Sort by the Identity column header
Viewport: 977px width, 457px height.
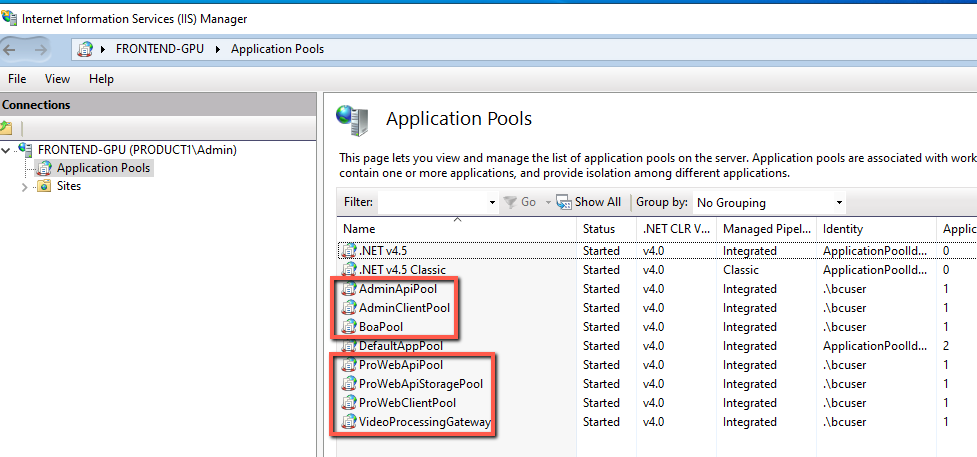tap(876, 229)
